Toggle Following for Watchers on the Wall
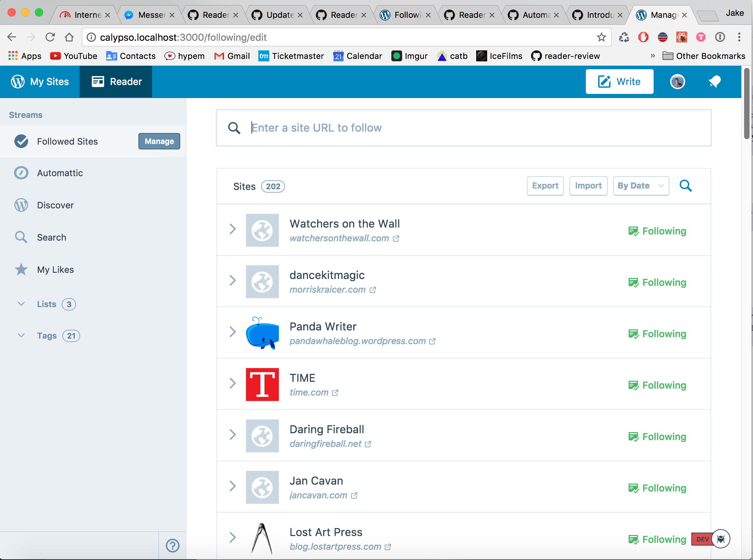This screenshot has width=753, height=560. click(657, 231)
